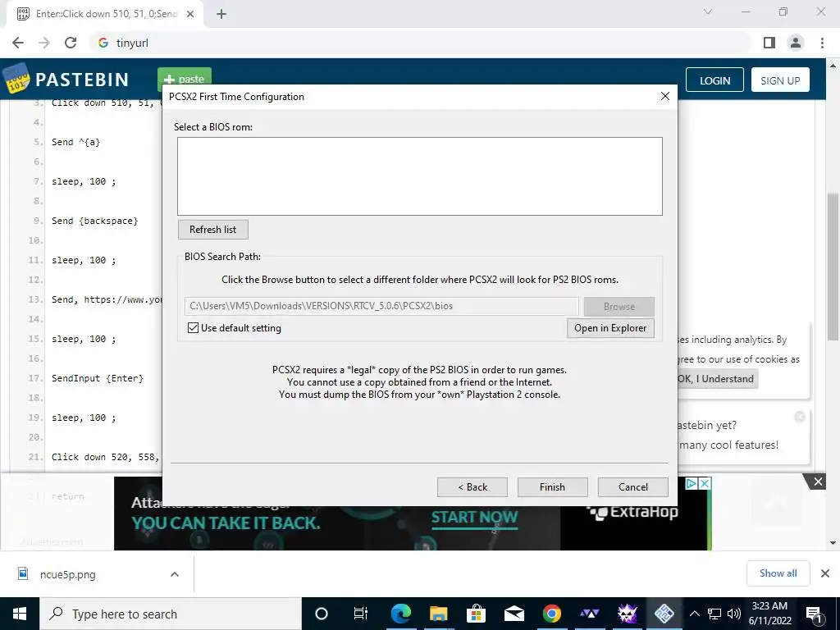Open Chrome profile avatar menu
The width and height of the screenshot is (840, 630).
coord(796,43)
